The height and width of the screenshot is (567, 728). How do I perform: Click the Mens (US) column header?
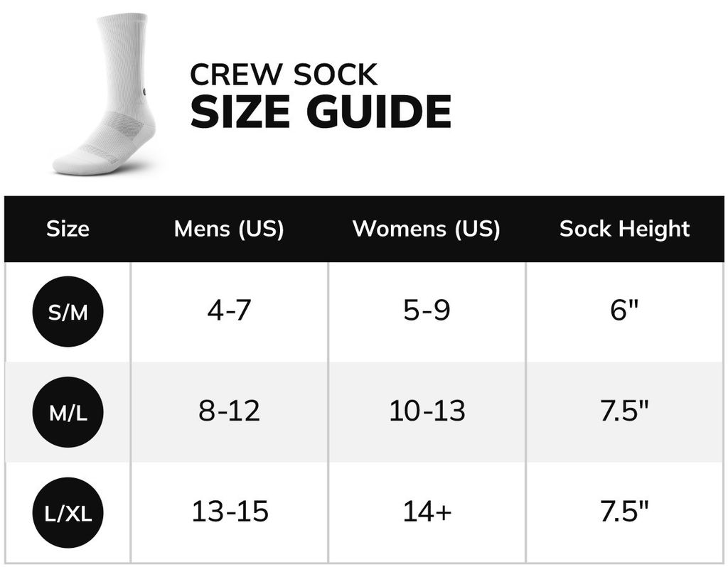[229, 229]
